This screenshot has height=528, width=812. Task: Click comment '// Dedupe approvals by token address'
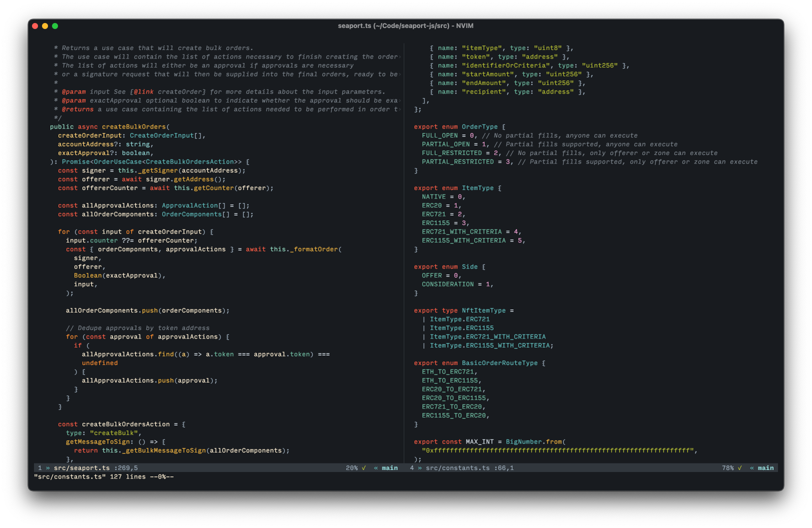(x=138, y=328)
